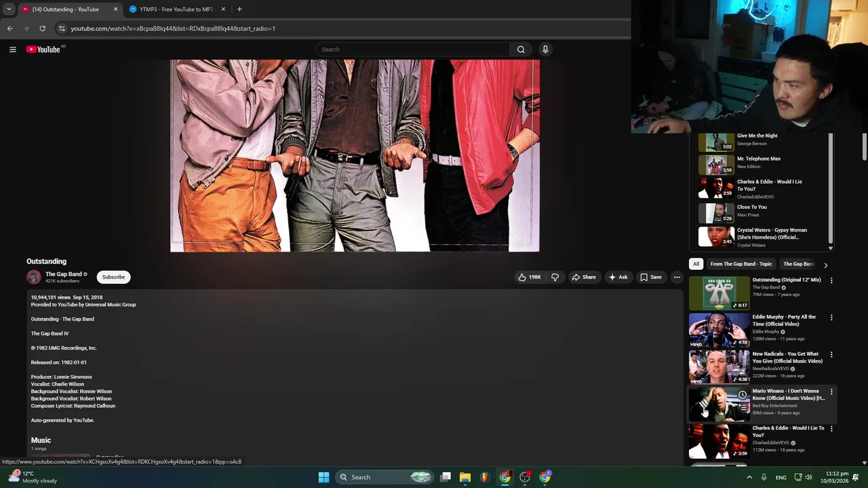Select From The Gap Band - Topic chip
868x488 pixels.
[741, 264]
